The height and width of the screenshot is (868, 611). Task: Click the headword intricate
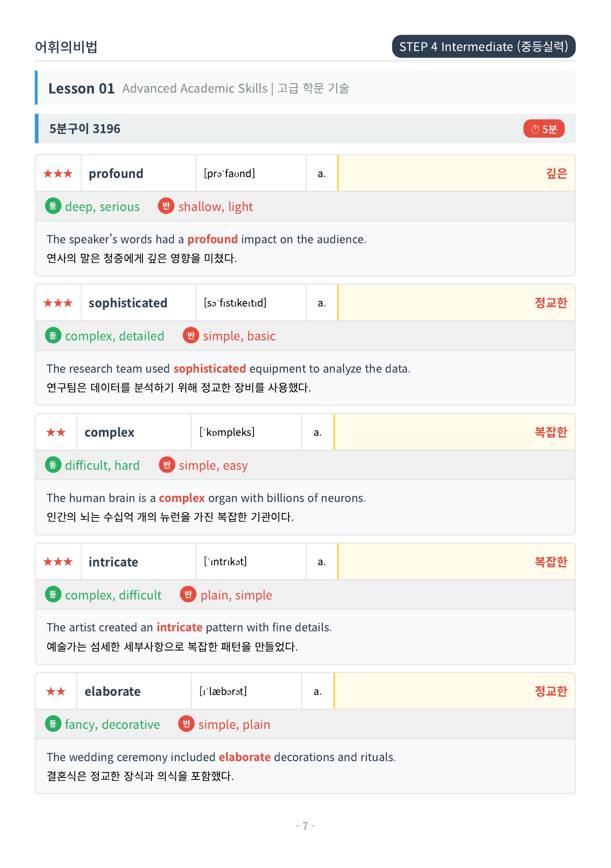[x=113, y=562]
